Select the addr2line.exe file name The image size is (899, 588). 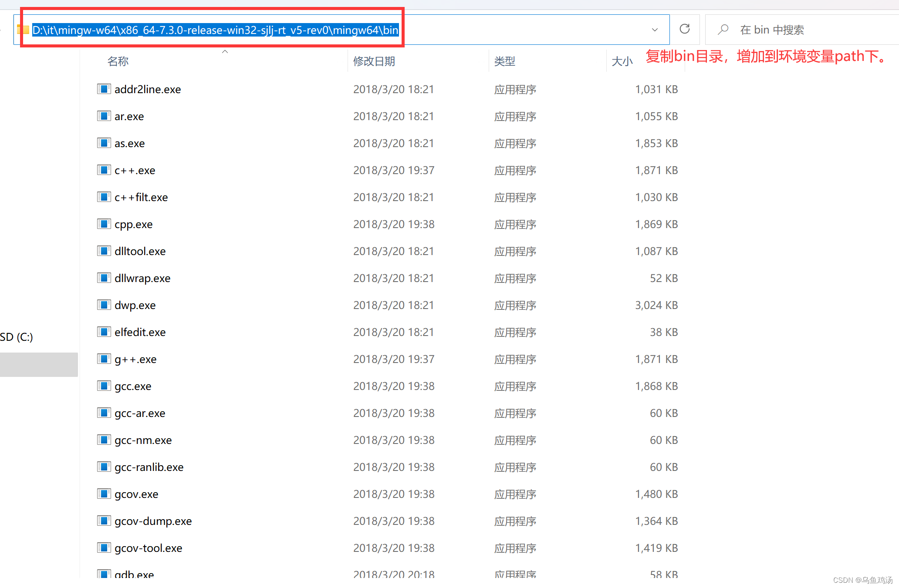coord(148,89)
